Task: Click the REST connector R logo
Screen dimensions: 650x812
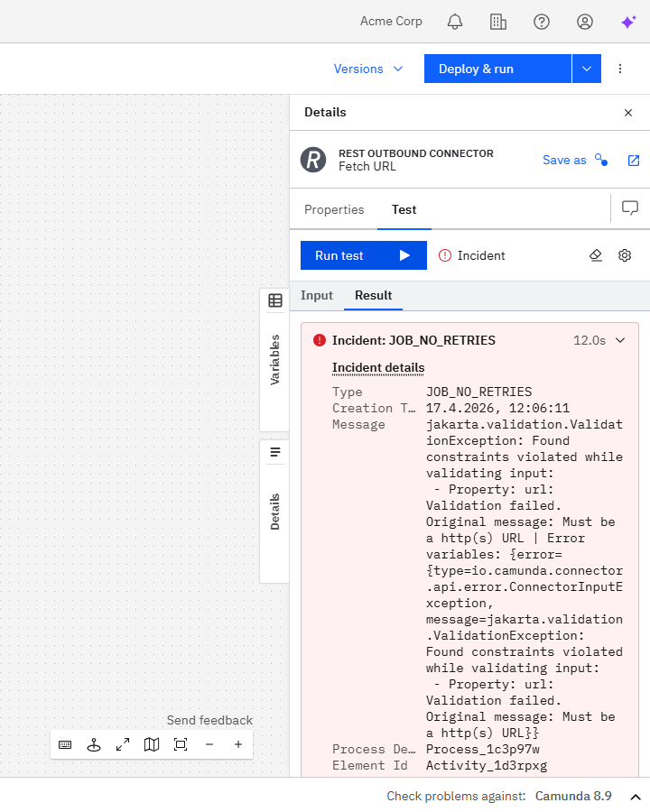Action: pos(313,160)
